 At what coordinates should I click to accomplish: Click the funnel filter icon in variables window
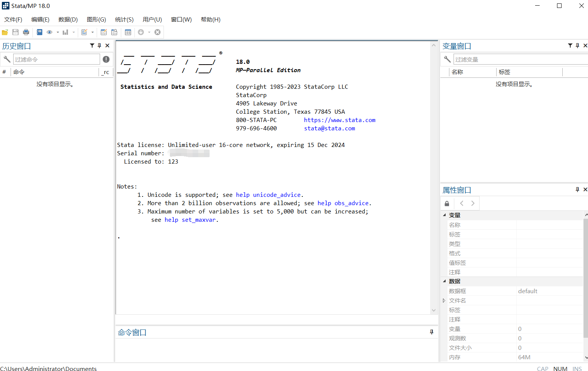[570, 46]
